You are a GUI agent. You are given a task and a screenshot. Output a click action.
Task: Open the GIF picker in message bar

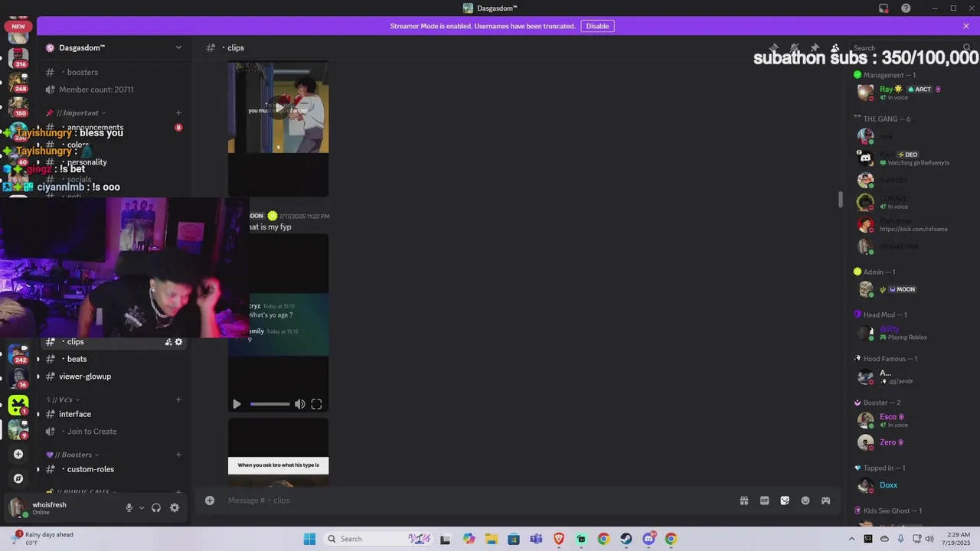pos(764,500)
